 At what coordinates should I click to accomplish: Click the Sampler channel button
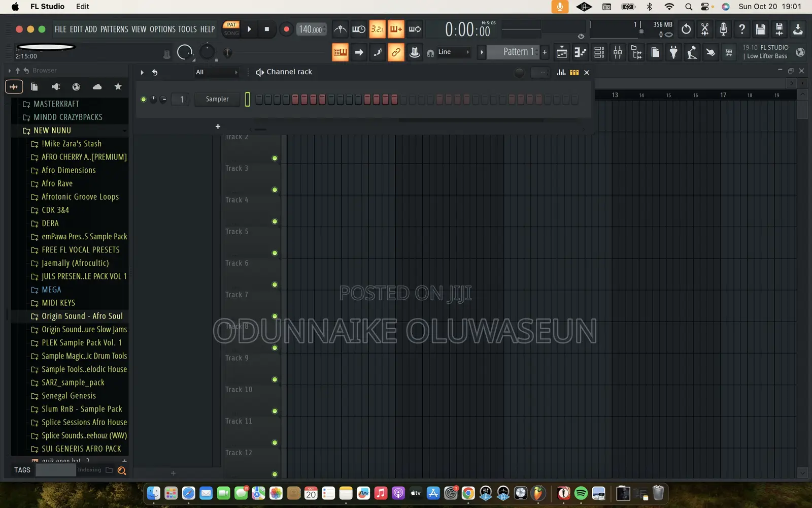click(217, 99)
